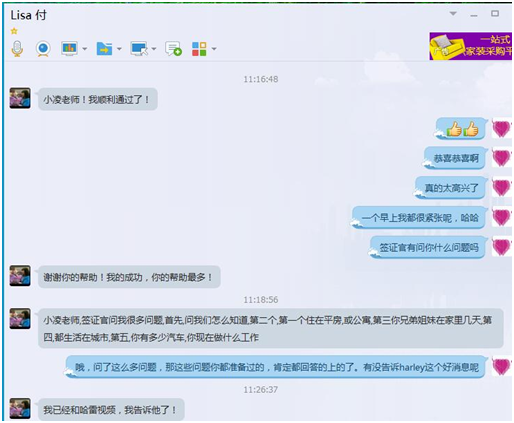Click Lisa's avatar beside 小凌老师！我顺利通过了
The width and height of the screenshot is (514, 423).
point(20,98)
